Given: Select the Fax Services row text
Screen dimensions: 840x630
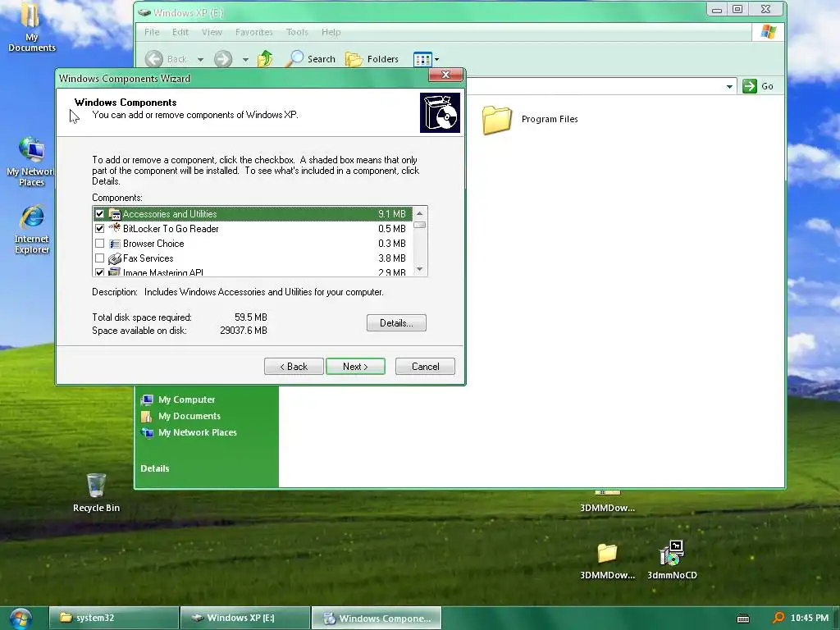Looking at the screenshot, I should pyautogui.click(x=148, y=258).
